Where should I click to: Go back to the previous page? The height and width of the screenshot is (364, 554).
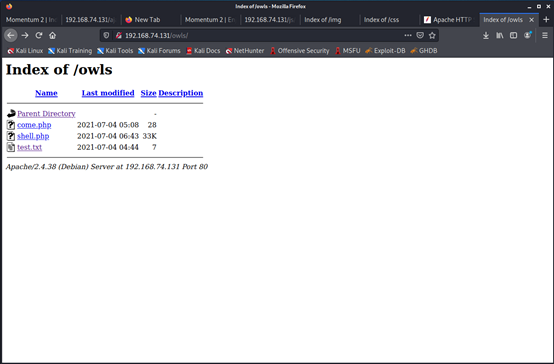(11, 35)
